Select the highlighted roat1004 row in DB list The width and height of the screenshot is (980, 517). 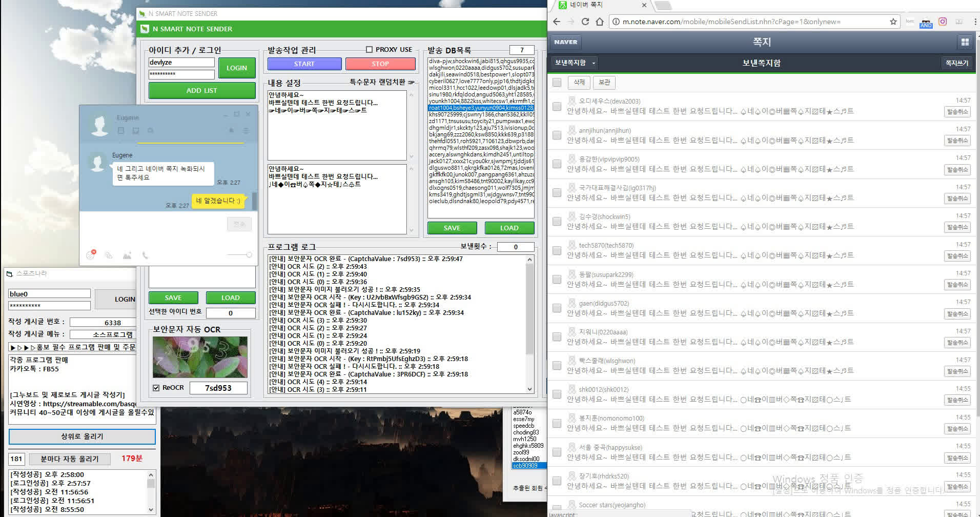(x=481, y=108)
